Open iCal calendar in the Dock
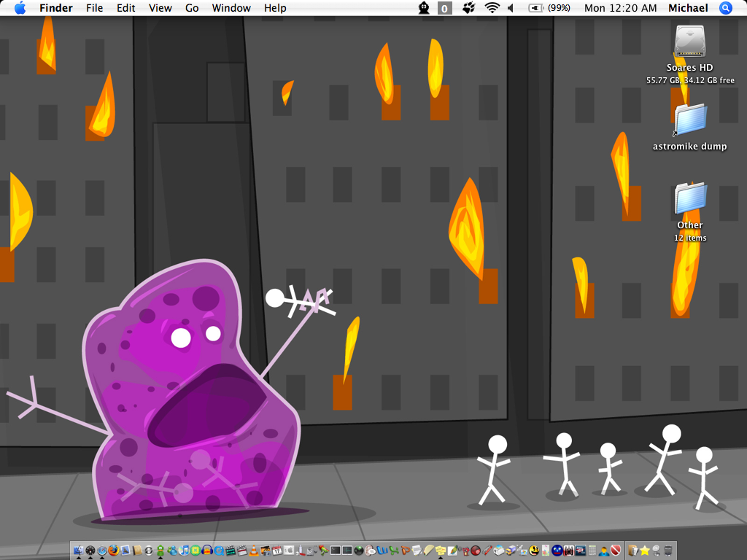Viewport: 747px width, 560px height. coord(277,551)
